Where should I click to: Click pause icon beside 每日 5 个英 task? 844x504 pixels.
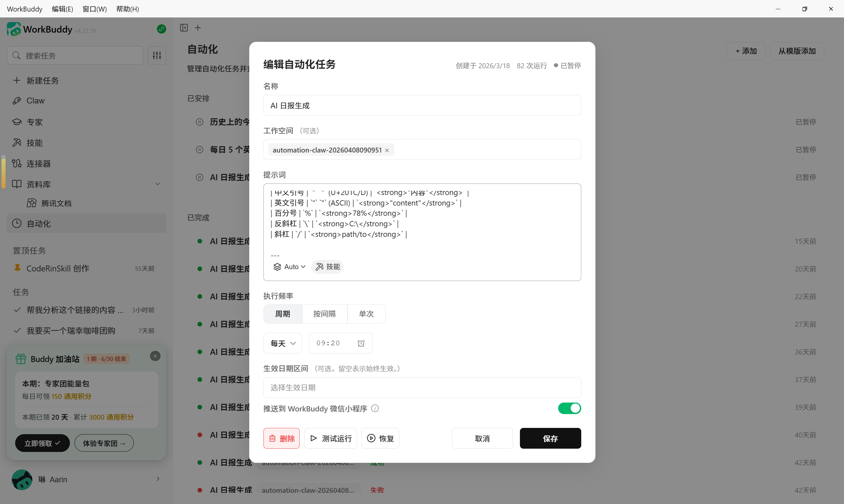pos(199,150)
